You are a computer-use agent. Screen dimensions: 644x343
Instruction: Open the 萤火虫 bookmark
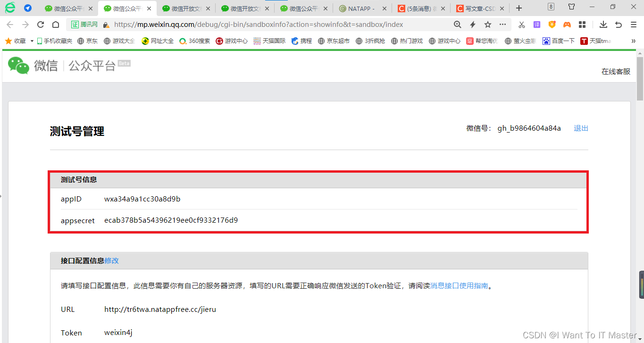pyautogui.click(x=520, y=41)
